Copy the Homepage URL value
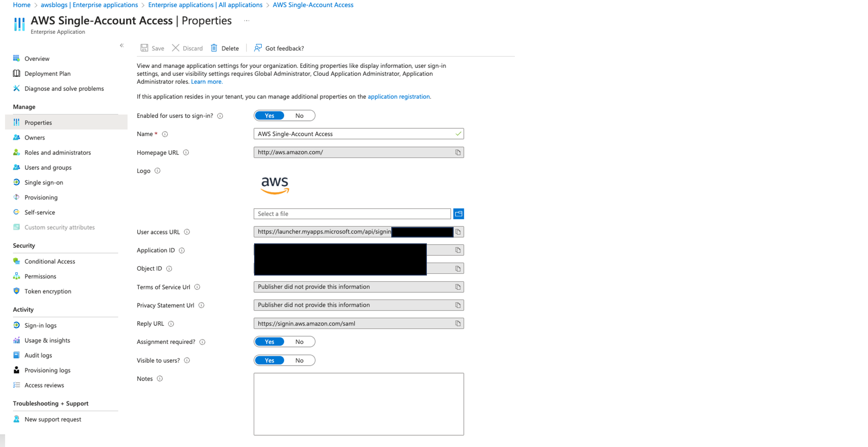This screenshot has height=447, width=868. (x=457, y=152)
